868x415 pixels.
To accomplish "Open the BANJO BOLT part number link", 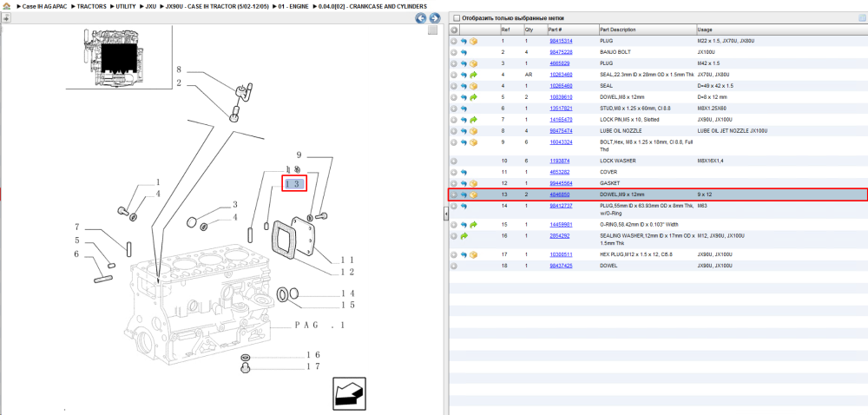I will (x=561, y=52).
